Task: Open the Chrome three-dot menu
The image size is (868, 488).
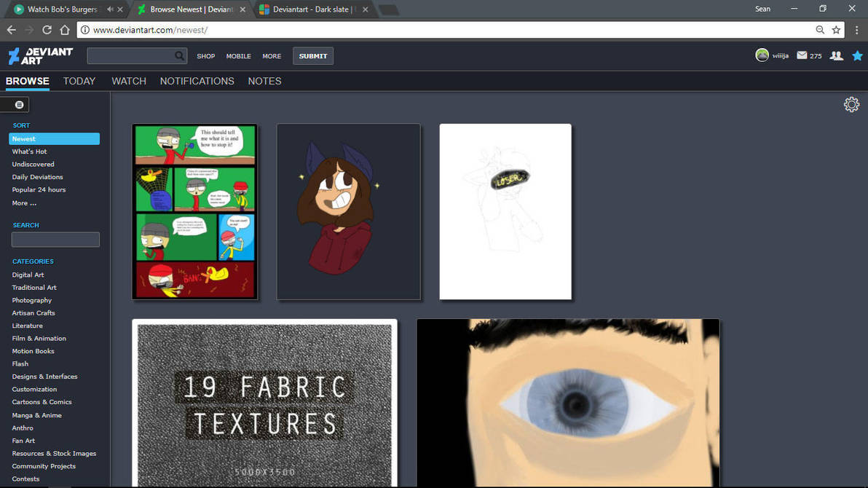Action: click(x=857, y=30)
